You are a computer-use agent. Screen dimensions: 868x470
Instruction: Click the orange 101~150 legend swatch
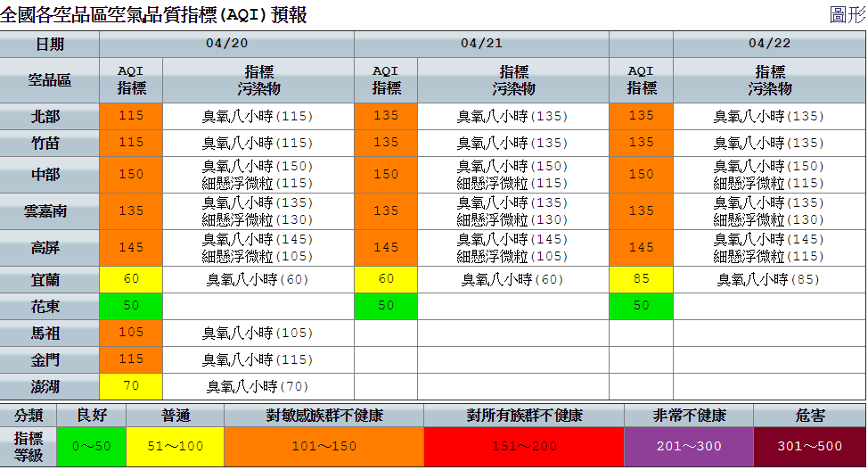[323, 447]
